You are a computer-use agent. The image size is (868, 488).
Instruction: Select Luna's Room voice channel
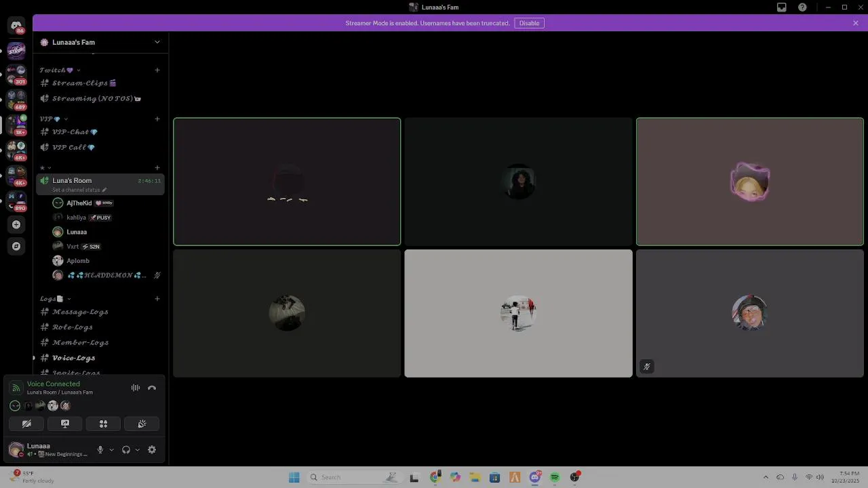point(100,184)
